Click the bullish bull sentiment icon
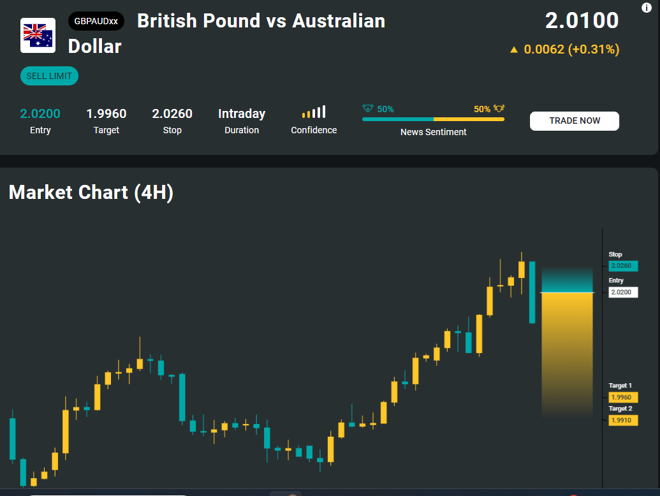660x496 pixels. [x=499, y=109]
